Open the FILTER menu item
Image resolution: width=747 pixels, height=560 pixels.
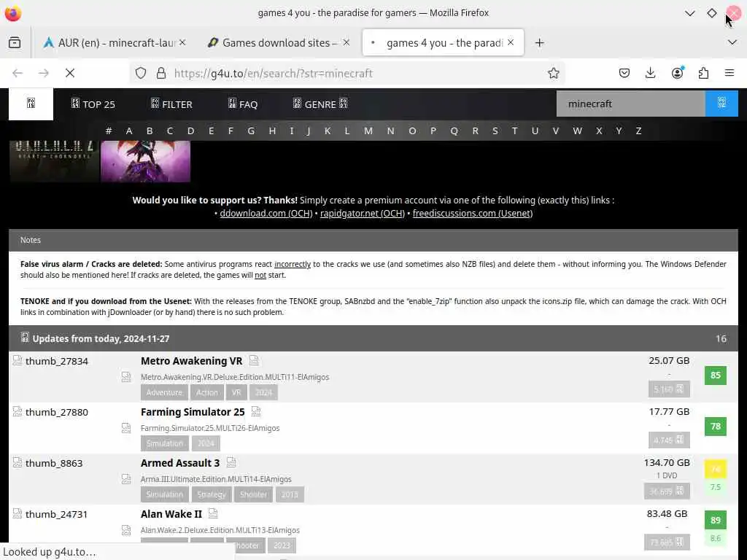171,104
